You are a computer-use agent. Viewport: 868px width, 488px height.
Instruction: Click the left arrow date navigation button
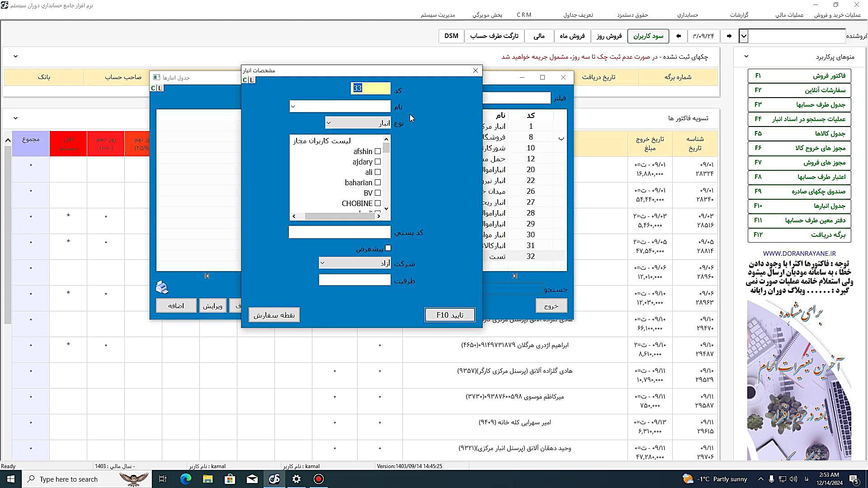[678, 36]
